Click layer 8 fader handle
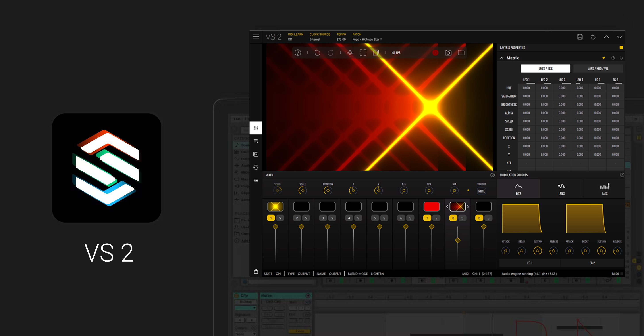Viewport: 644px width, 336px height. pyautogui.click(x=457, y=240)
